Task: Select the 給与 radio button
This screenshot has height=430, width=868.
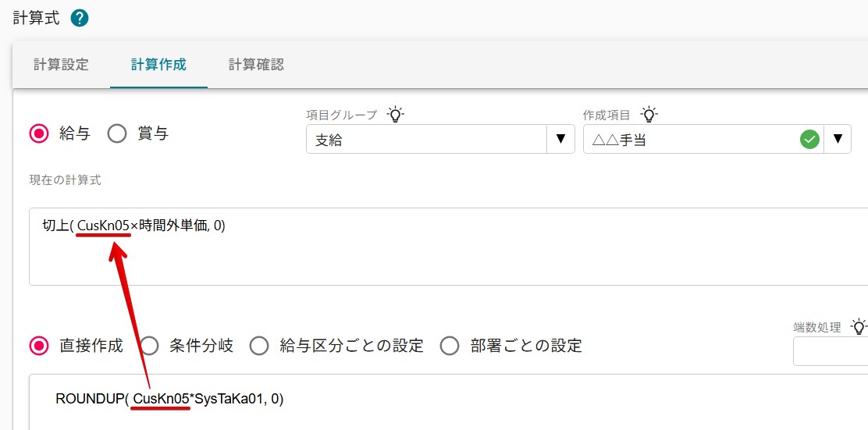Action: coord(39,133)
